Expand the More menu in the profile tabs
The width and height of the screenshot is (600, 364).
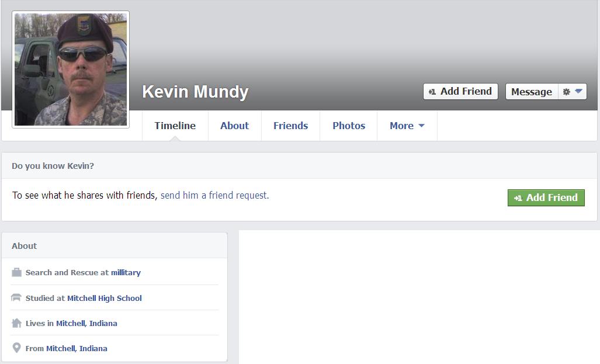[x=407, y=126]
